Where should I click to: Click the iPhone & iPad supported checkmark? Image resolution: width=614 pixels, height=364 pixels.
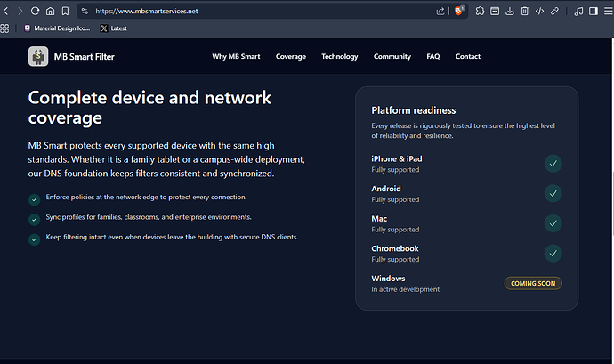553,164
